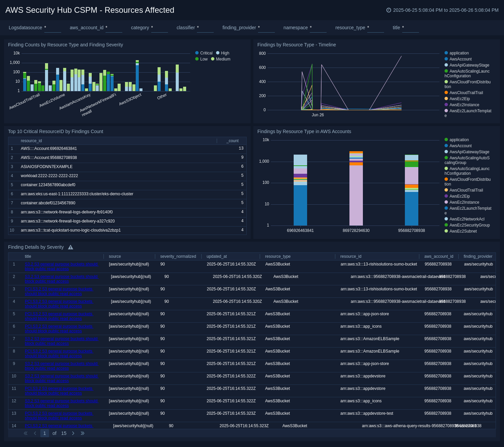Click the classifier filter field
Image resolution: width=504 pixels, height=447 pixels.
pyautogui.click(x=205, y=28)
